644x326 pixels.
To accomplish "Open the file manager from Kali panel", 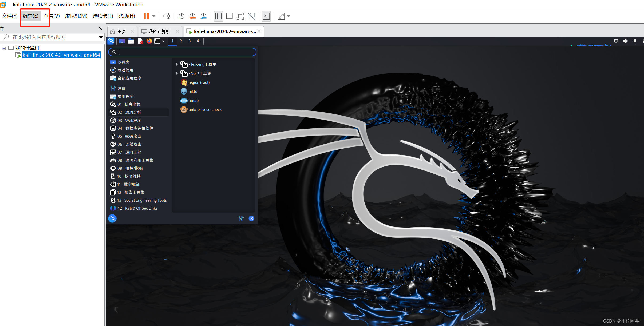I will 131,41.
